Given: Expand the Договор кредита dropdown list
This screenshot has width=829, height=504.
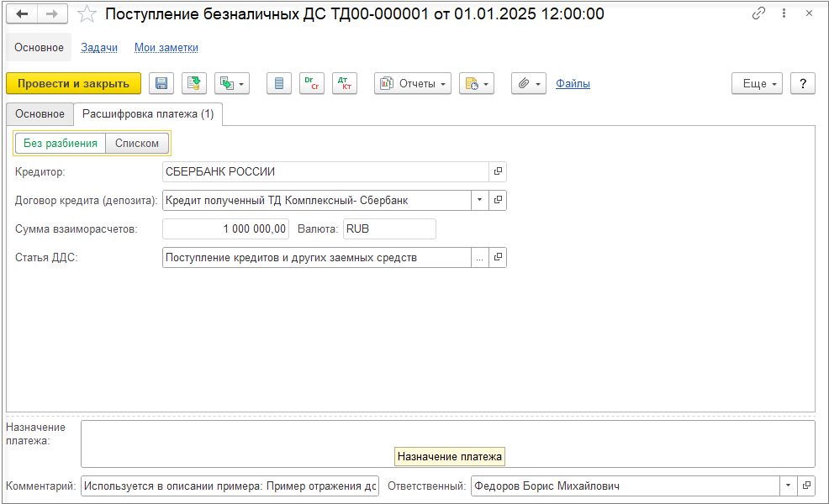Looking at the screenshot, I should click(479, 200).
